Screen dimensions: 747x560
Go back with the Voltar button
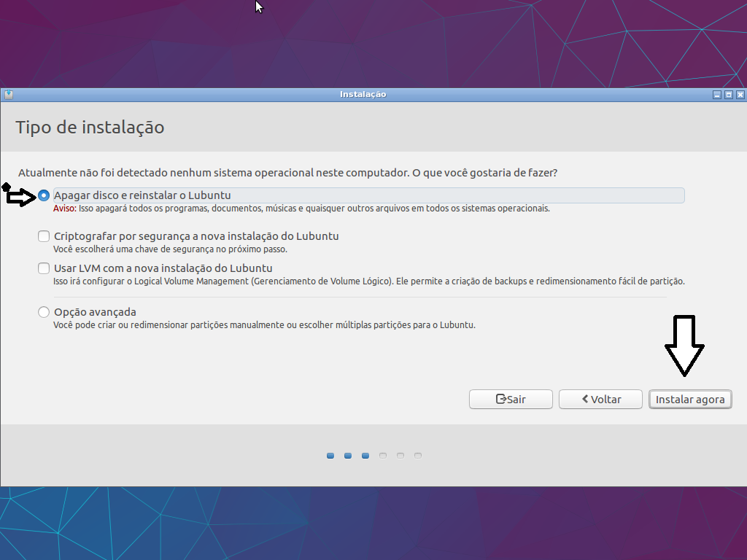(x=600, y=399)
